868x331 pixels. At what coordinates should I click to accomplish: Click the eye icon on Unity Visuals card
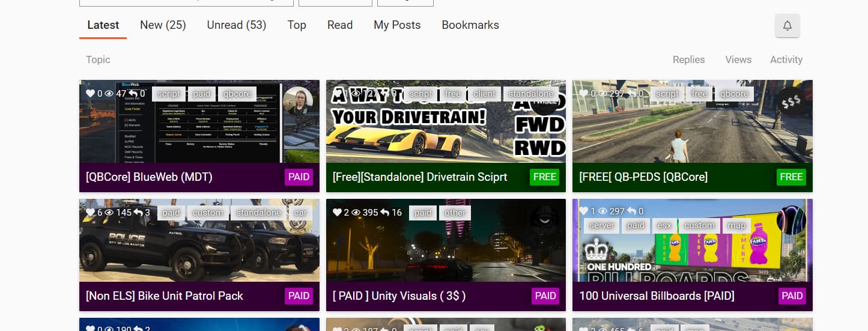coord(356,213)
